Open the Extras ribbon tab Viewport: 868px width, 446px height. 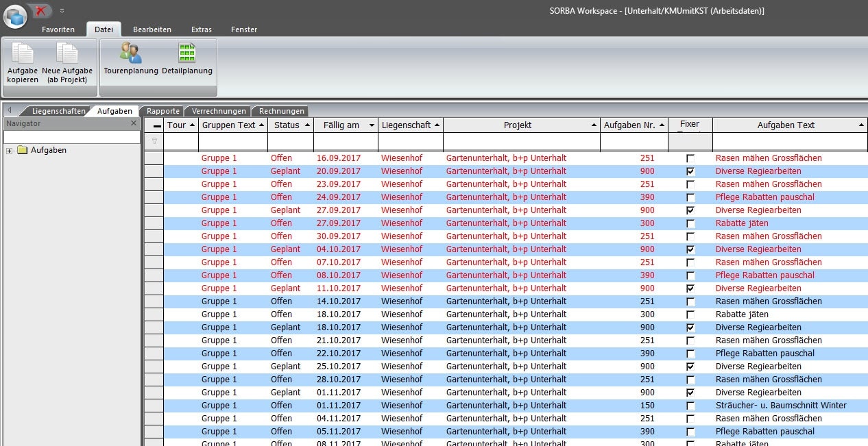click(202, 29)
